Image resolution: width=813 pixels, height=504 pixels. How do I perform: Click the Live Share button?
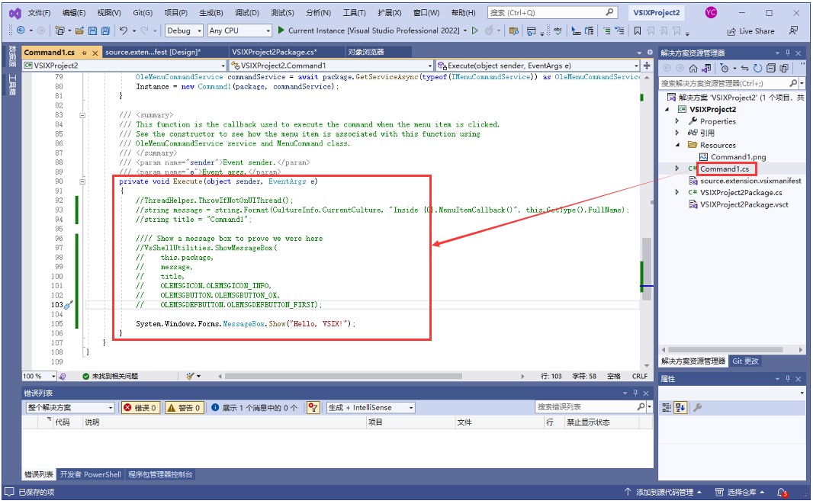pos(750,31)
